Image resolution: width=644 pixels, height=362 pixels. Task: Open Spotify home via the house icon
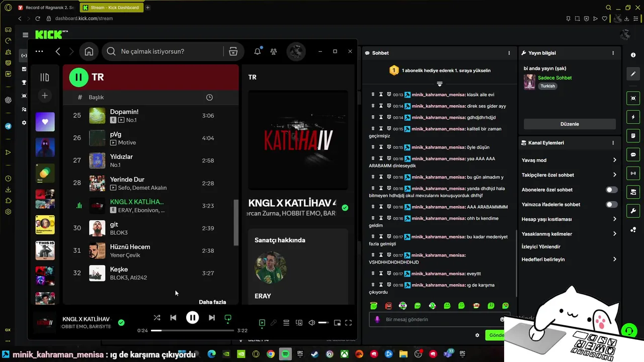pyautogui.click(x=89, y=51)
